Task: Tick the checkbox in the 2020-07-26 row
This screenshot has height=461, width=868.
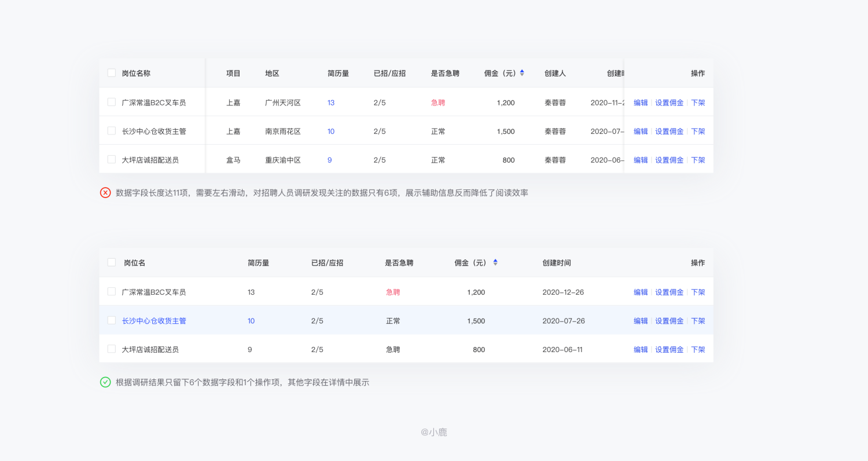Action: click(112, 320)
